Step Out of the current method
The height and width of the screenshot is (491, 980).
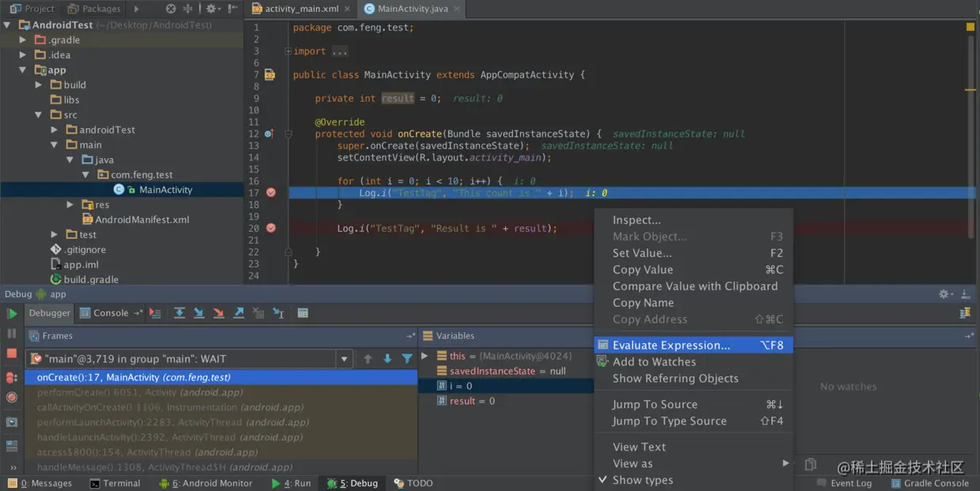pyautogui.click(x=239, y=314)
